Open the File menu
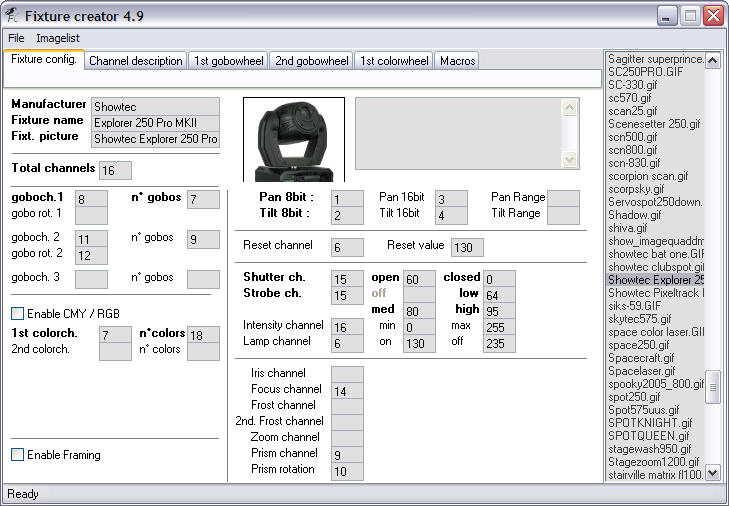The image size is (729, 506). pyautogui.click(x=16, y=38)
